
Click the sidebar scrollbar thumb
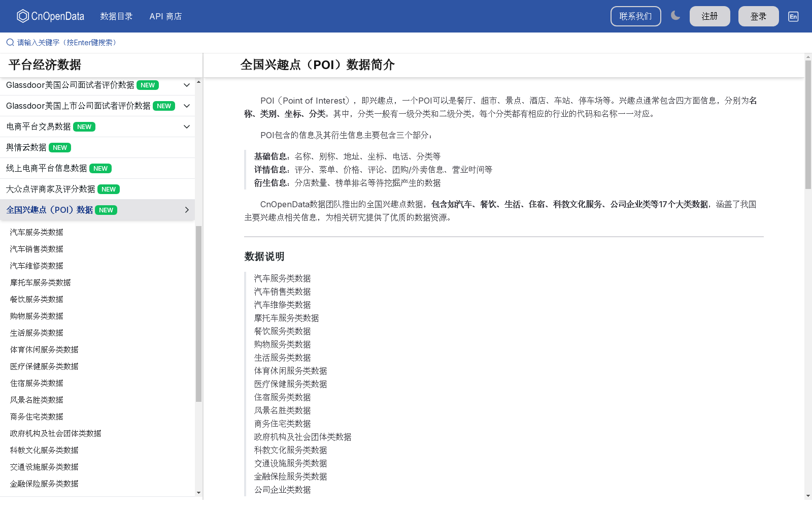[x=198, y=314]
